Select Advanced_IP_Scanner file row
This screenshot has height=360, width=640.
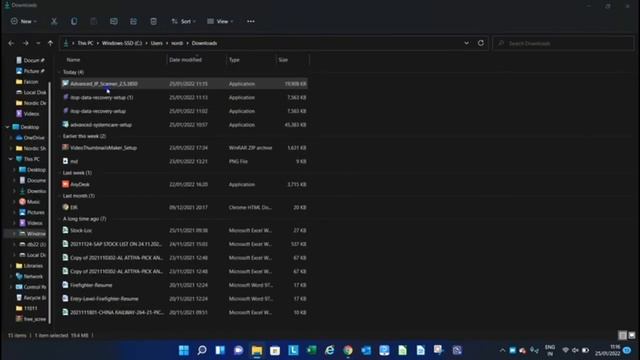(x=184, y=84)
